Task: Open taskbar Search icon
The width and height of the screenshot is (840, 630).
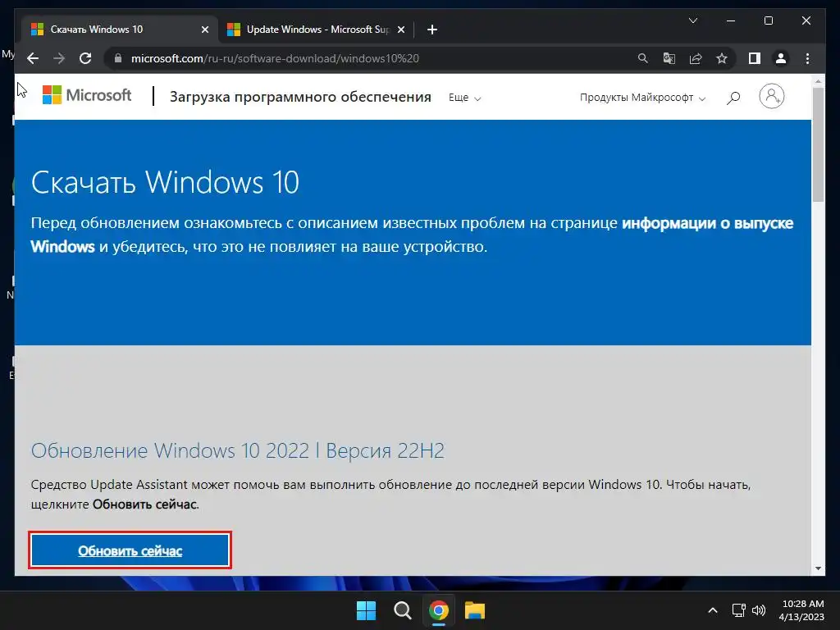Action: point(402,610)
